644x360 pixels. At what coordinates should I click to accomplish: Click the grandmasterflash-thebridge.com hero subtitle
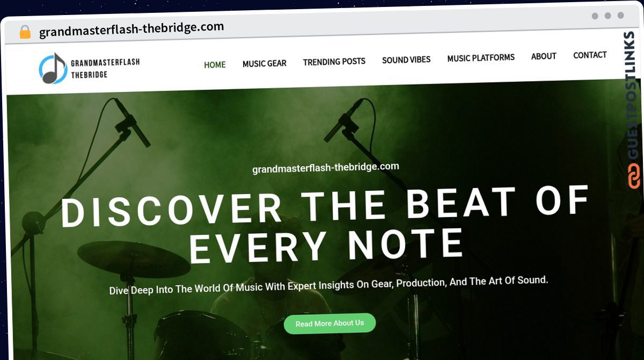pos(326,168)
